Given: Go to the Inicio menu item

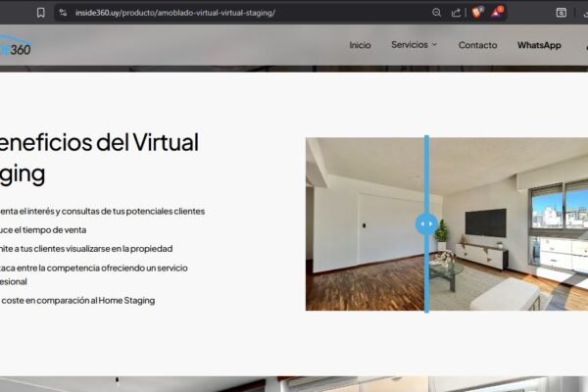Looking at the screenshot, I should coord(360,45).
